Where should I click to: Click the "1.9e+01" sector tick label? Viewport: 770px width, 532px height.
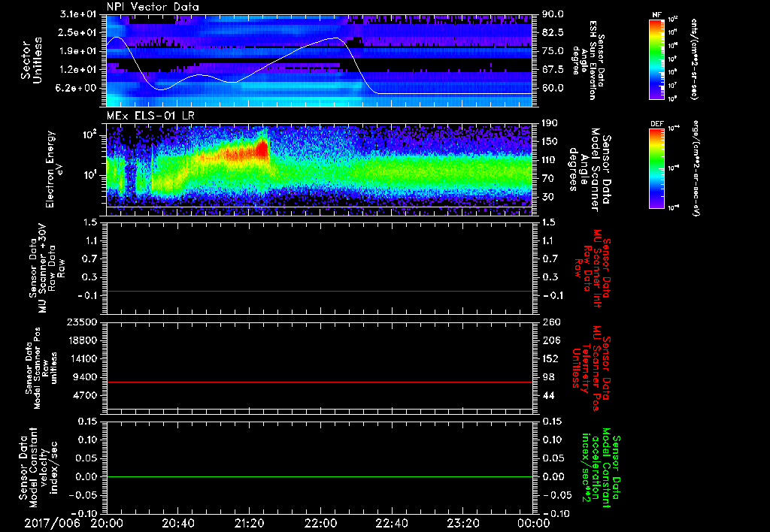point(78,51)
